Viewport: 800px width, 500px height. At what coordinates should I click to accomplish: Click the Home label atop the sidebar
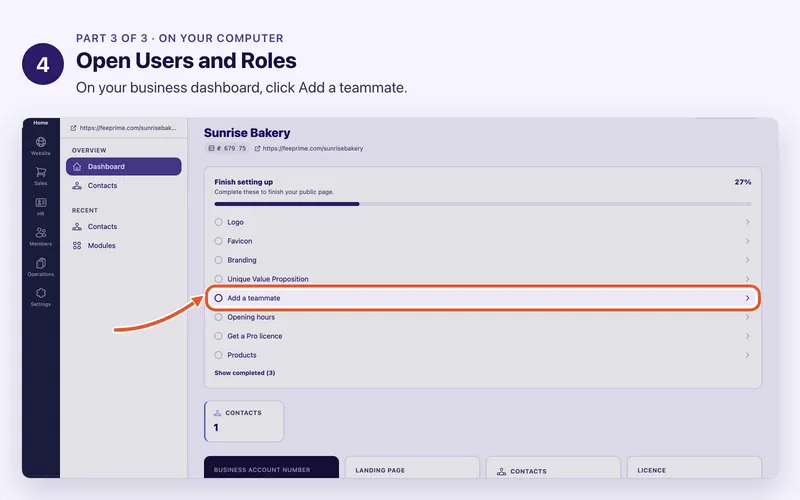point(41,122)
